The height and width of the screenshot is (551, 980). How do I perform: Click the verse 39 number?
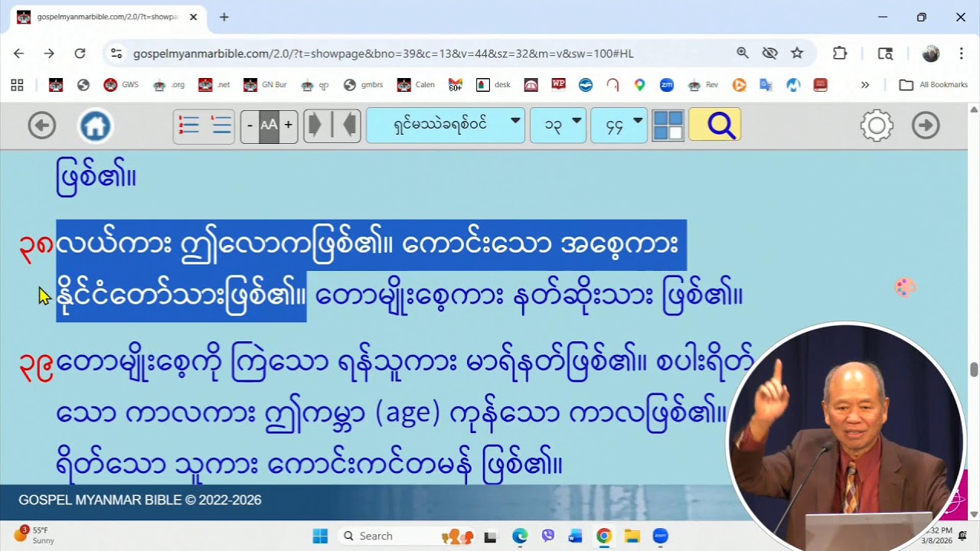pyautogui.click(x=36, y=365)
